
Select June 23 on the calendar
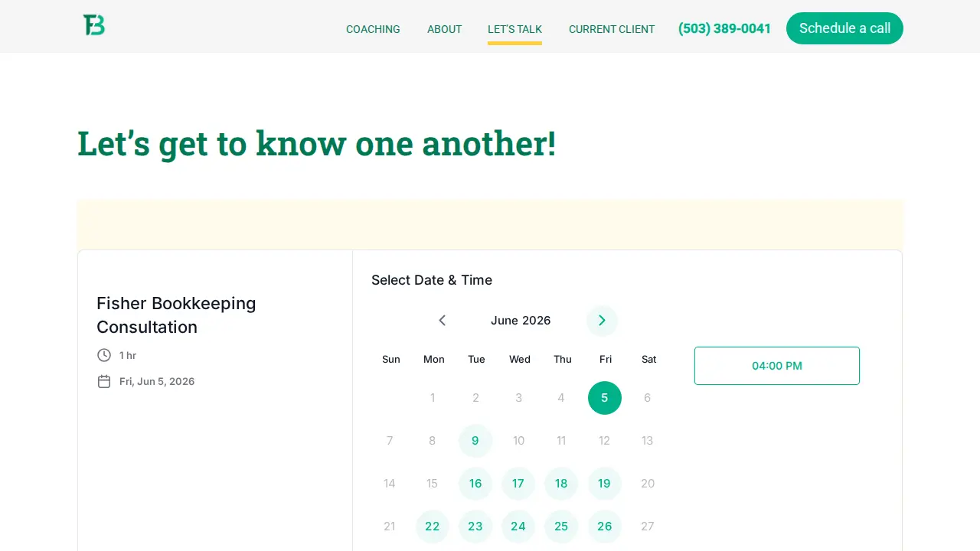click(x=475, y=527)
